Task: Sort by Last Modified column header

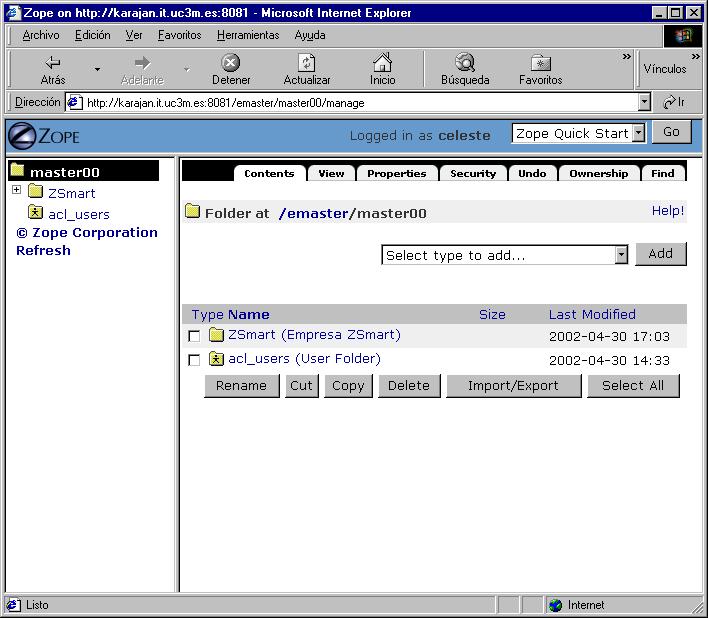Action: point(592,314)
